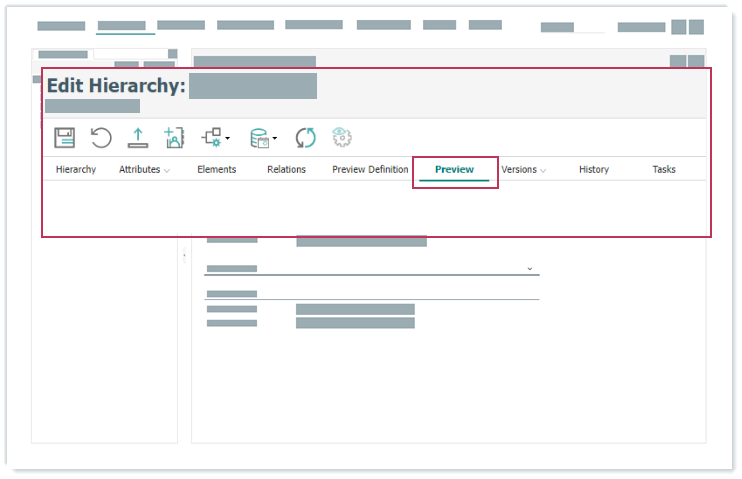Open the Elements tab
Screen dimensions: 742x479
pyautogui.click(x=216, y=170)
